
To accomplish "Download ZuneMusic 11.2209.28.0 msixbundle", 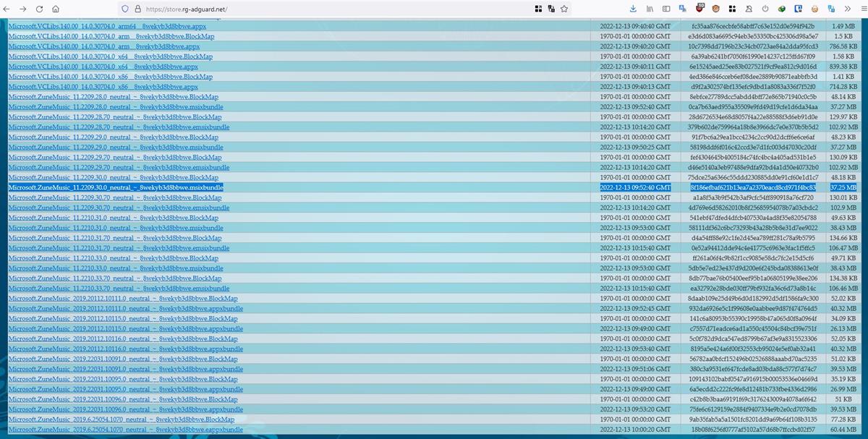I will coord(116,107).
